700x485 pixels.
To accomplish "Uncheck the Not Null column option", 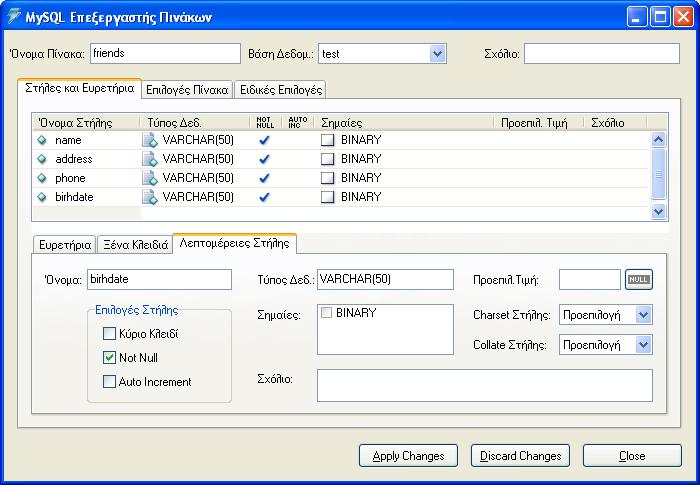I will tap(109, 358).
